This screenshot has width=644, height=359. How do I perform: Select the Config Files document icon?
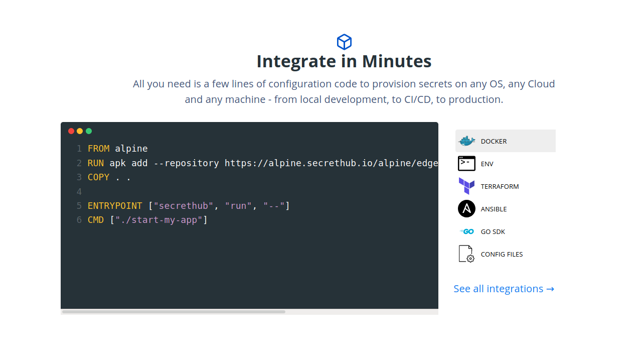coord(466,254)
